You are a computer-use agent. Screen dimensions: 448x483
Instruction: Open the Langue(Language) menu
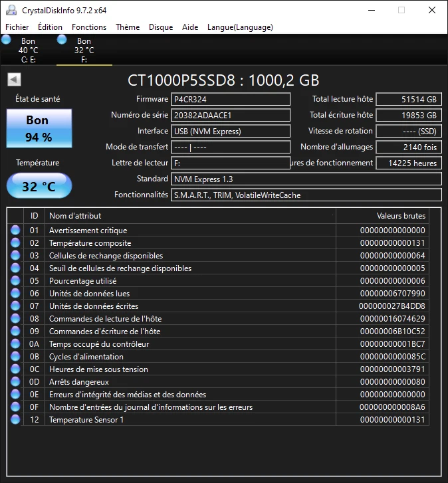point(240,27)
